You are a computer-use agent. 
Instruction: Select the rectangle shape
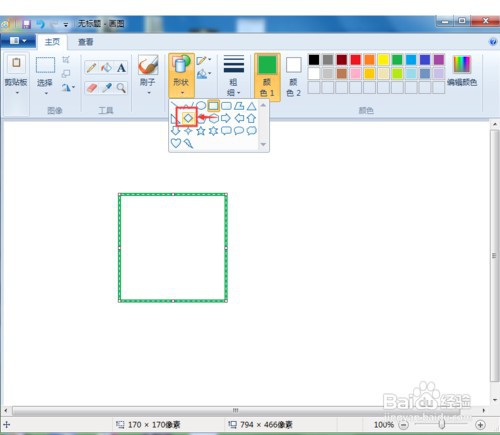(213, 106)
